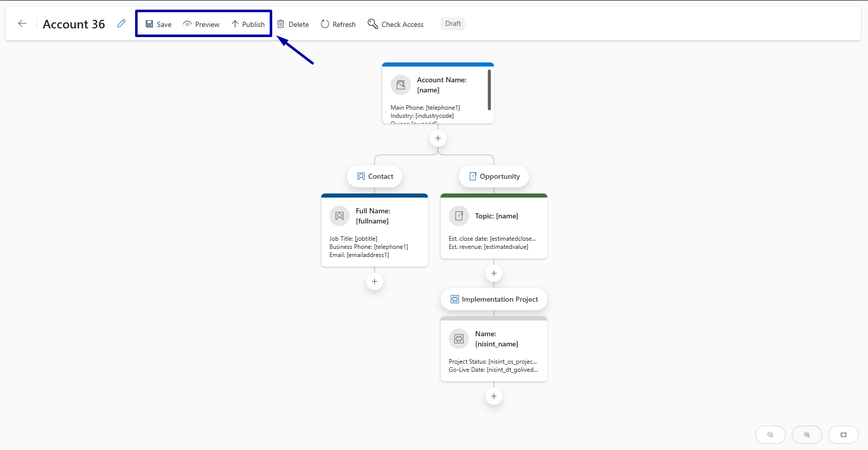Open Check Access dialog
The height and width of the screenshot is (450, 868).
tap(396, 24)
